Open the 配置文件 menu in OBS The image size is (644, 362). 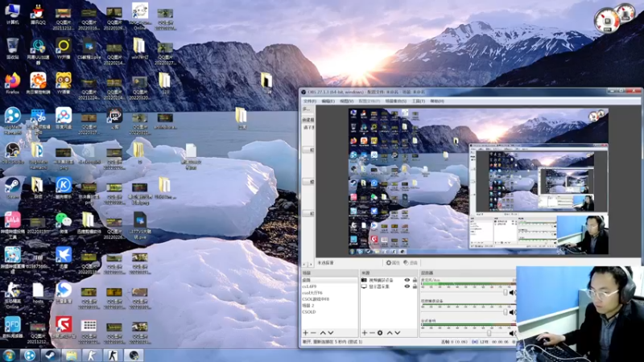[369, 101]
